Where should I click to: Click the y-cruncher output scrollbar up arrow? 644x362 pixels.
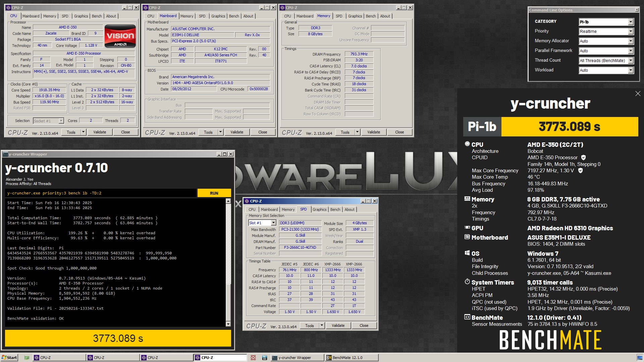tap(228, 201)
